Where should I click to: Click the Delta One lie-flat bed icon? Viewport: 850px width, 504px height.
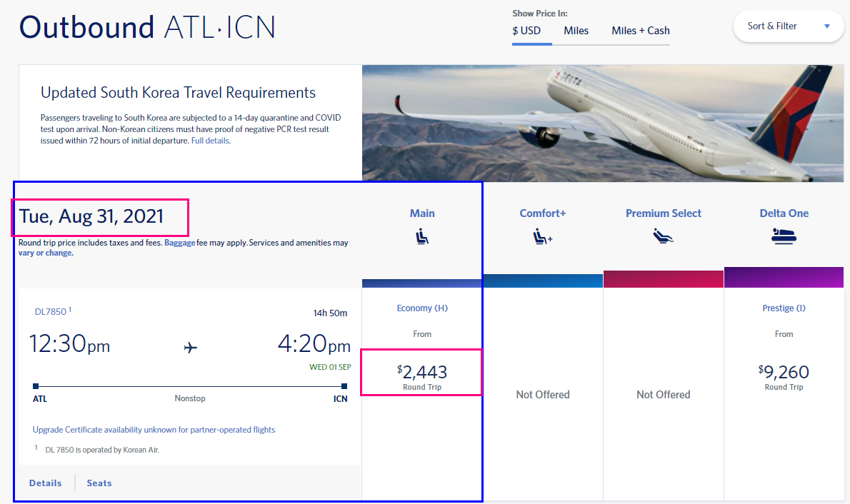point(784,236)
